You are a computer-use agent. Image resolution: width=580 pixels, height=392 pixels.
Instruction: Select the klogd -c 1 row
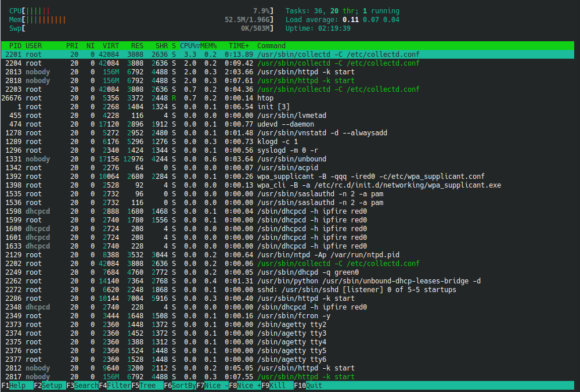[287, 141]
